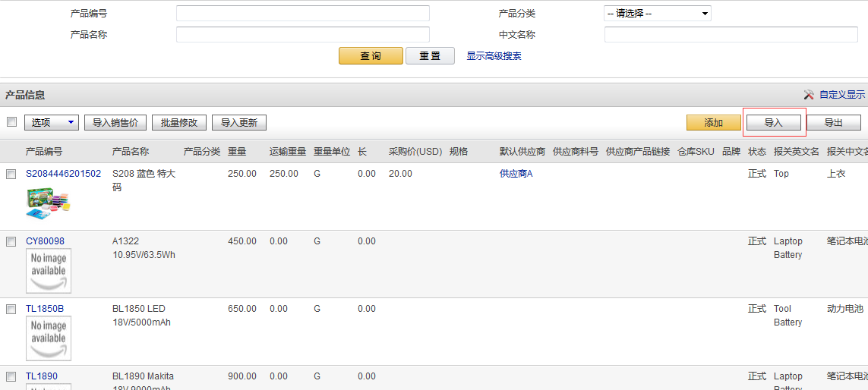The image size is (868, 390).
Task: Click the TL1850B no-image thumbnail
Action: coord(49,338)
